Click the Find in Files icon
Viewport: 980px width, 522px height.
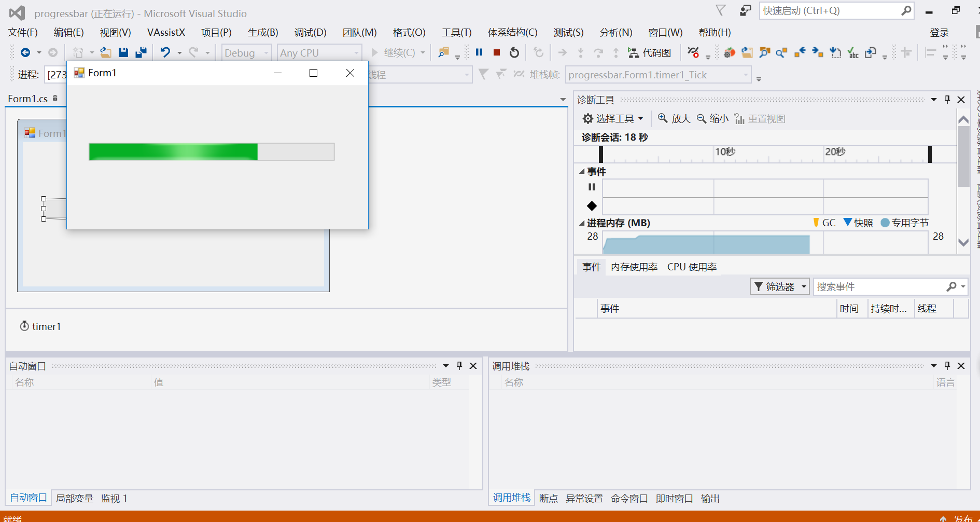coord(443,52)
